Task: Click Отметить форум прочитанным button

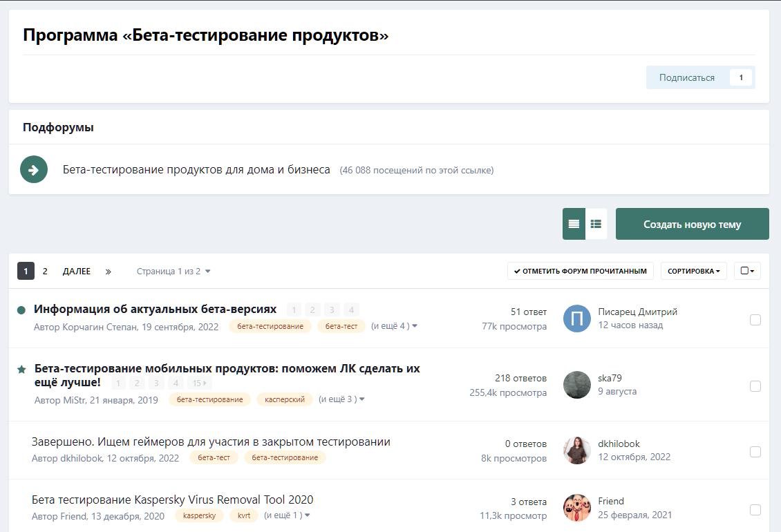Action: pos(581,271)
